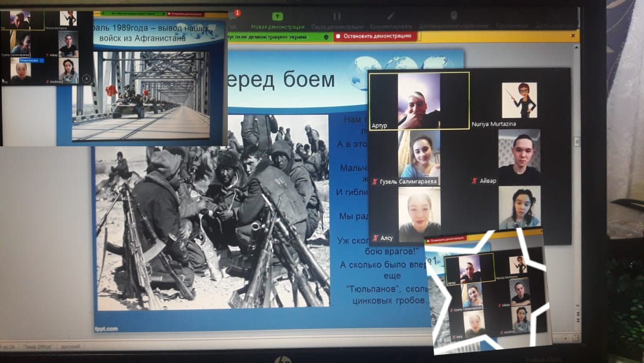
Task: Select Айвар's video tile in the large gallery
Action: click(x=519, y=157)
